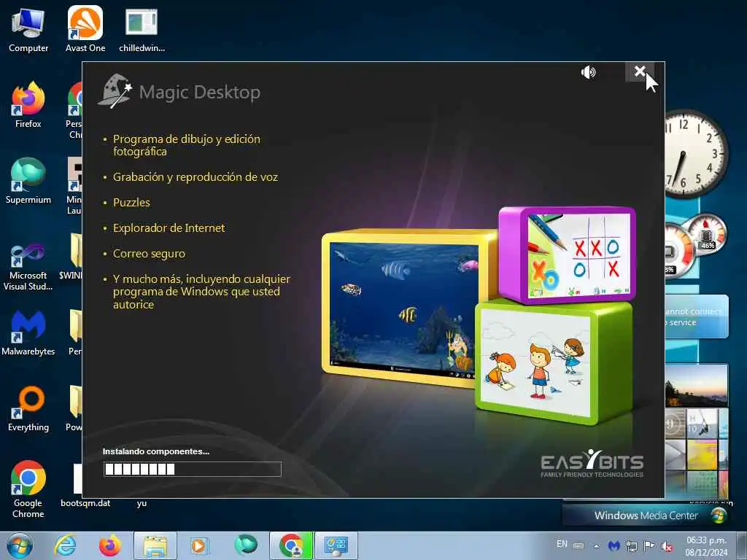Viewport: 747px width, 560px height.
Task: Launch Firefox from the taskbar
Action: [109, 545]
